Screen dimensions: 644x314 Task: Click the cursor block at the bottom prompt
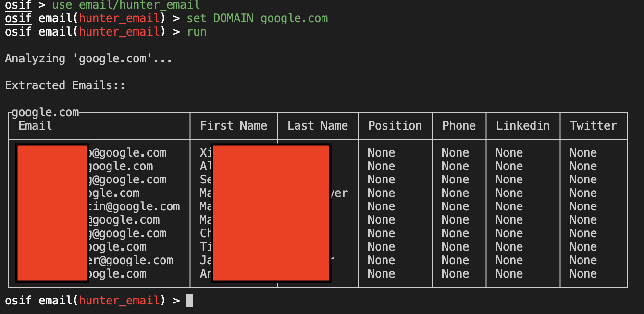[x=190, y=301]
